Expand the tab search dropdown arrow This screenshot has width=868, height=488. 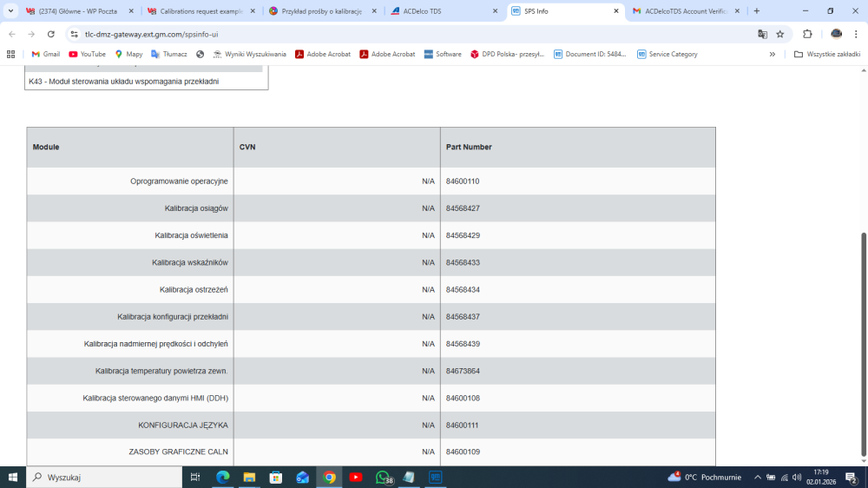10,11
